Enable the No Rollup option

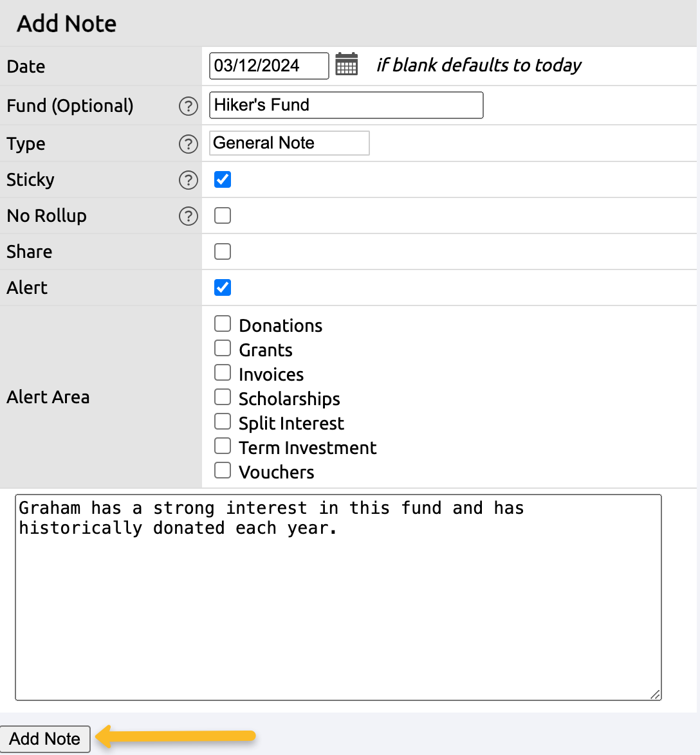222,215
